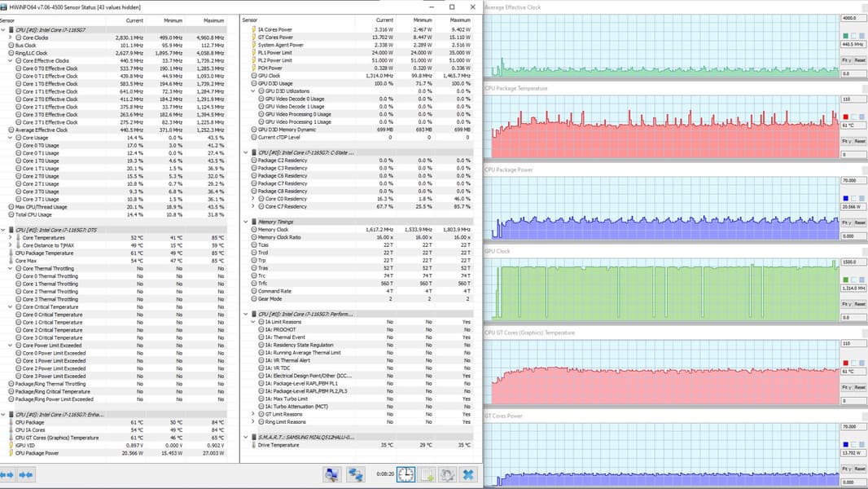The height and width of the screenshot is (489, 868).
Task: Click the network connection icon in toolbar
Action: (356, 474)
